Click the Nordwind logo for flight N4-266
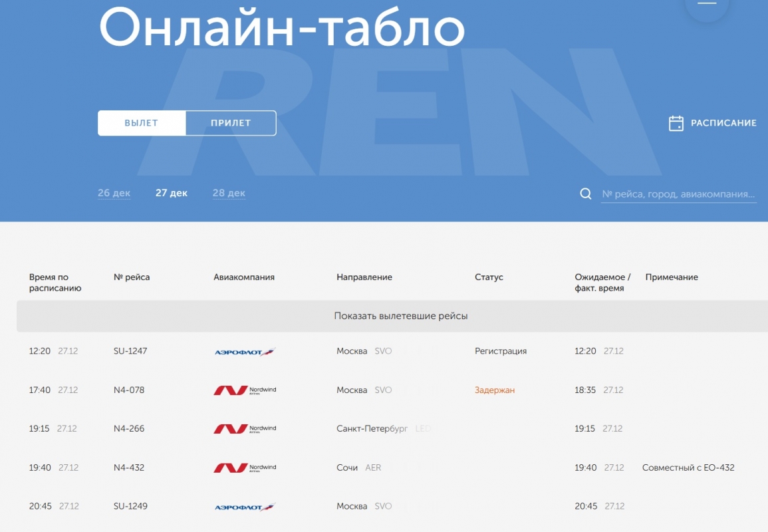 coord(244,429)
